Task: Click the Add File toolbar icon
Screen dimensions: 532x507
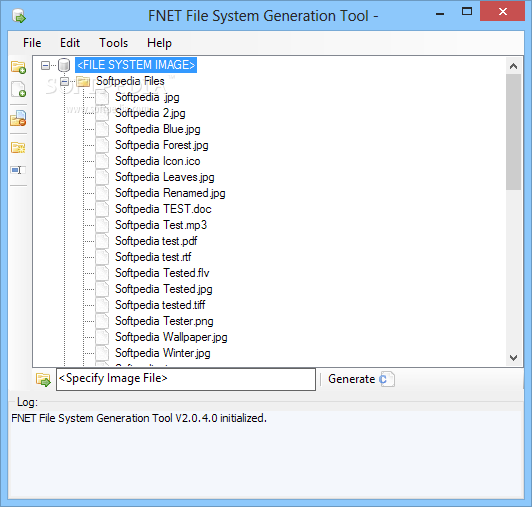Action: point(18,89)
